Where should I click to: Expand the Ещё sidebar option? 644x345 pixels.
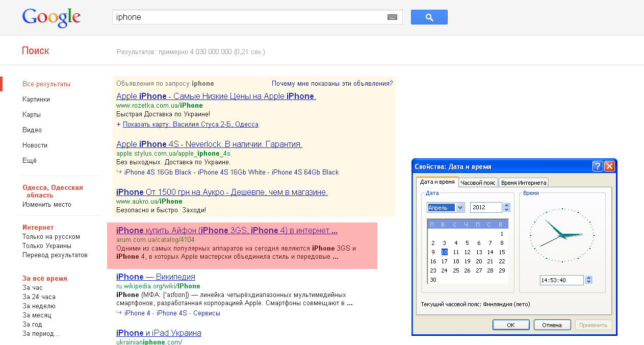[x=30, y=161]
